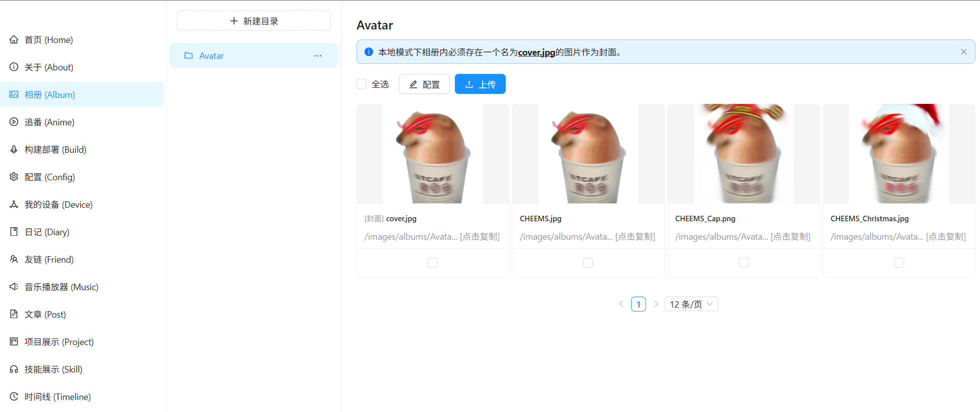980x412 pixels.
Task: Open the Avatar folder's three-dot menu
Action: pyautogui.click(x=318, y=55)
